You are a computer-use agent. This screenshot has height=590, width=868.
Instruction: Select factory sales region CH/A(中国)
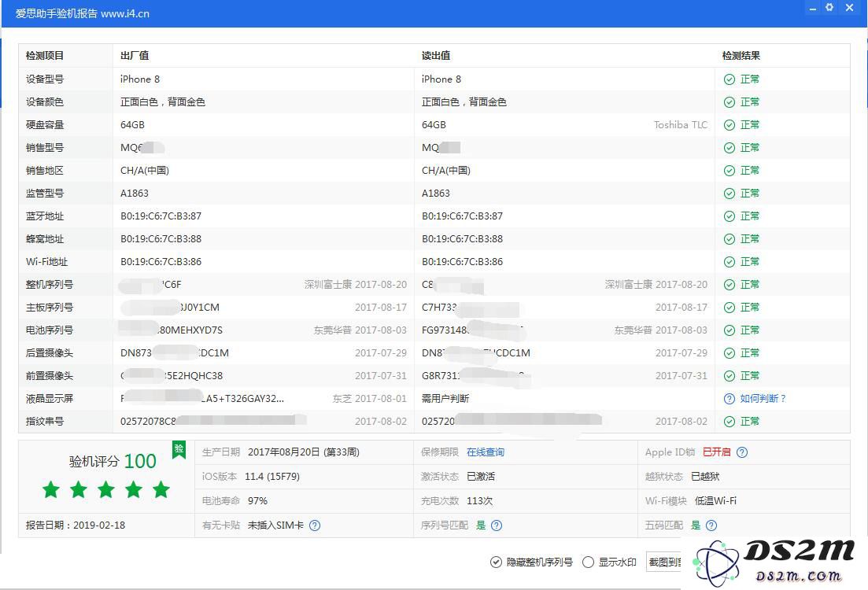145,171
